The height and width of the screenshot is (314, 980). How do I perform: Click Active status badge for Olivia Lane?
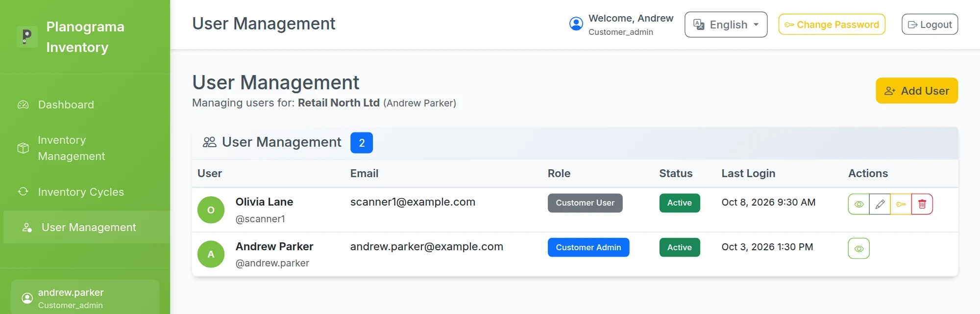pos(680,203)
